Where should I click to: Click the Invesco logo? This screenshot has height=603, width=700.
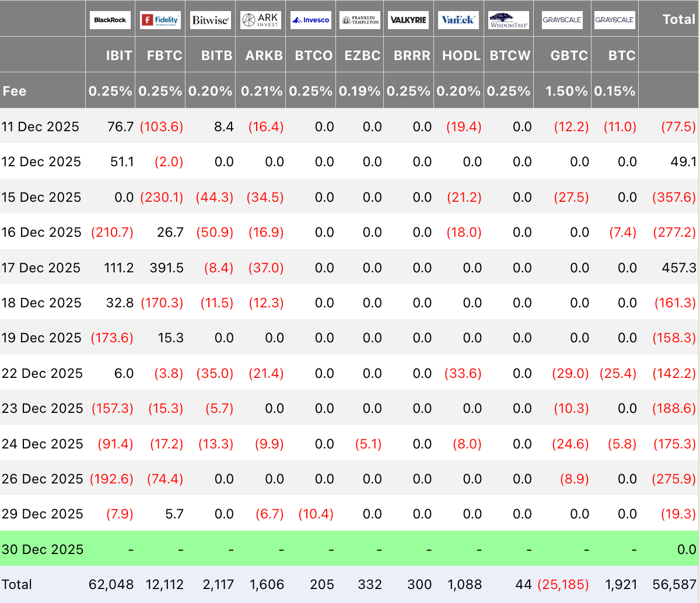(311, 20)
